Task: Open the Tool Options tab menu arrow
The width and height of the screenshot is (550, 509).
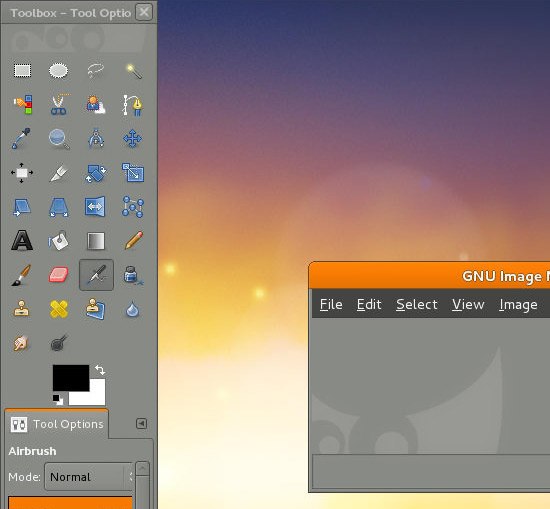Action: pos(141,424)
